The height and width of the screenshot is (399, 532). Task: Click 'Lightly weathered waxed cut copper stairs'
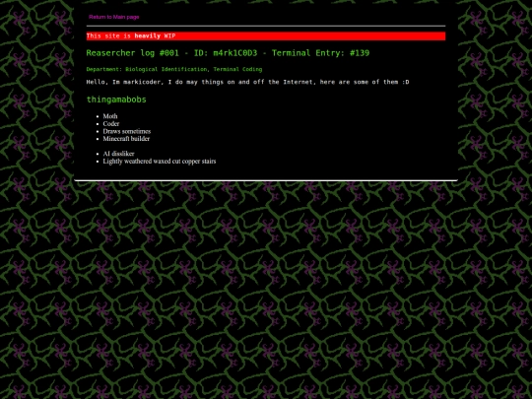(x=160, y=162)
